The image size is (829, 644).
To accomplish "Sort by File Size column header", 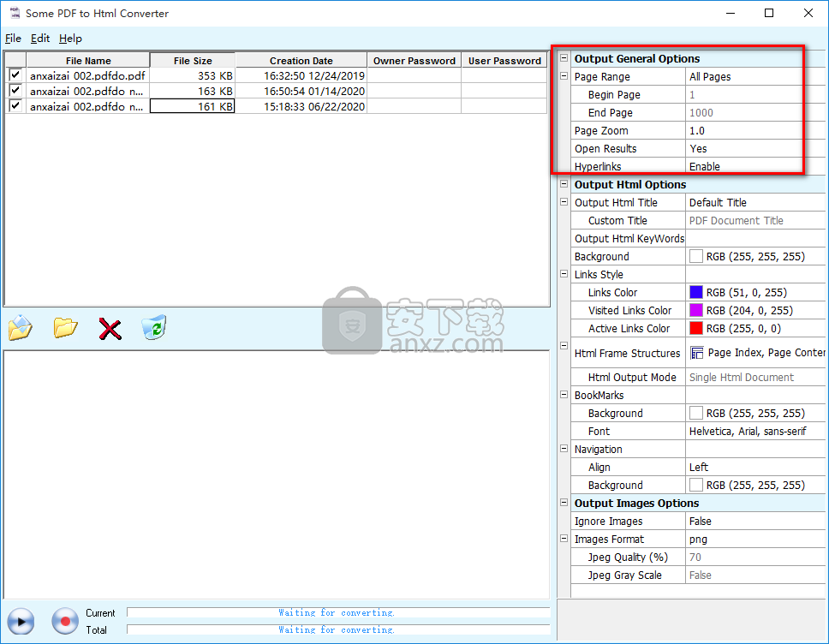I will point(193,60).
